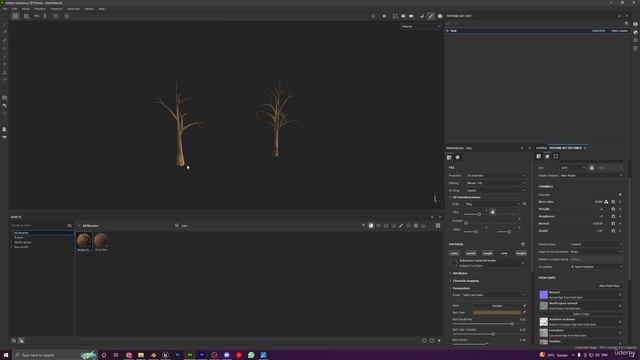Open the UV Wrap dropdown

click(x=496, y=190)
